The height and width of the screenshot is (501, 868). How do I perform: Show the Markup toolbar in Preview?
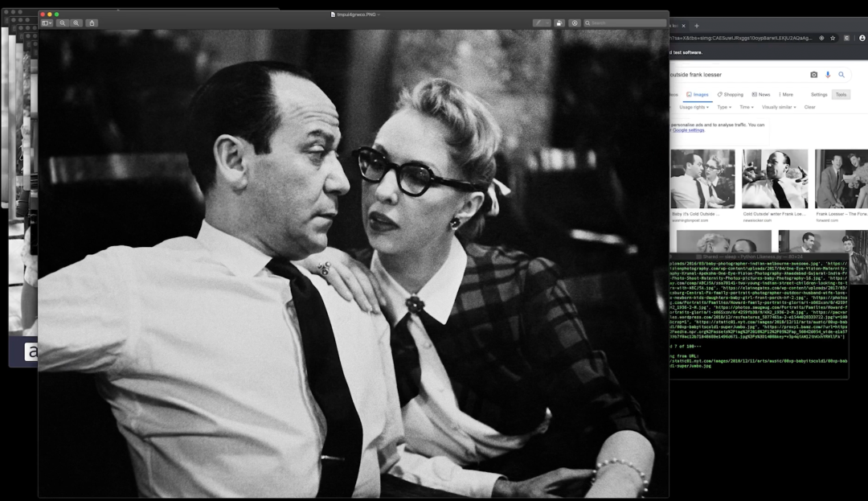575,23
